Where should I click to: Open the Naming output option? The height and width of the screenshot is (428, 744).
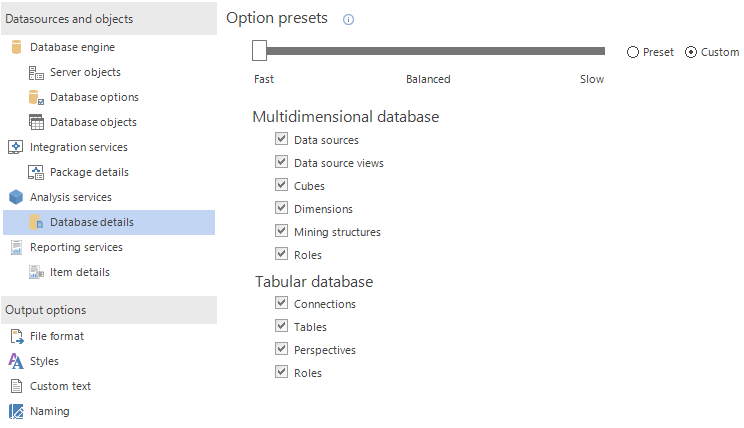49,411
